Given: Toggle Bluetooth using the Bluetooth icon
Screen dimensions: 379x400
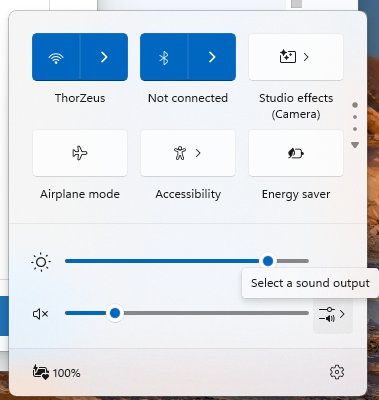Looking at the screenshot, I should 164,57.
